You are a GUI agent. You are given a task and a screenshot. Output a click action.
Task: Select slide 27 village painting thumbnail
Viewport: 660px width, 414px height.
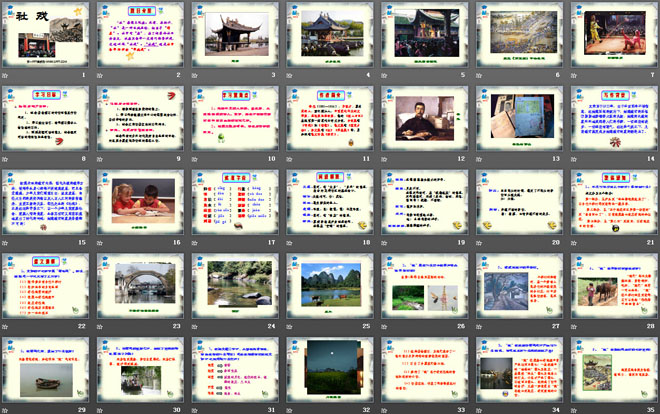coord(519,286)
